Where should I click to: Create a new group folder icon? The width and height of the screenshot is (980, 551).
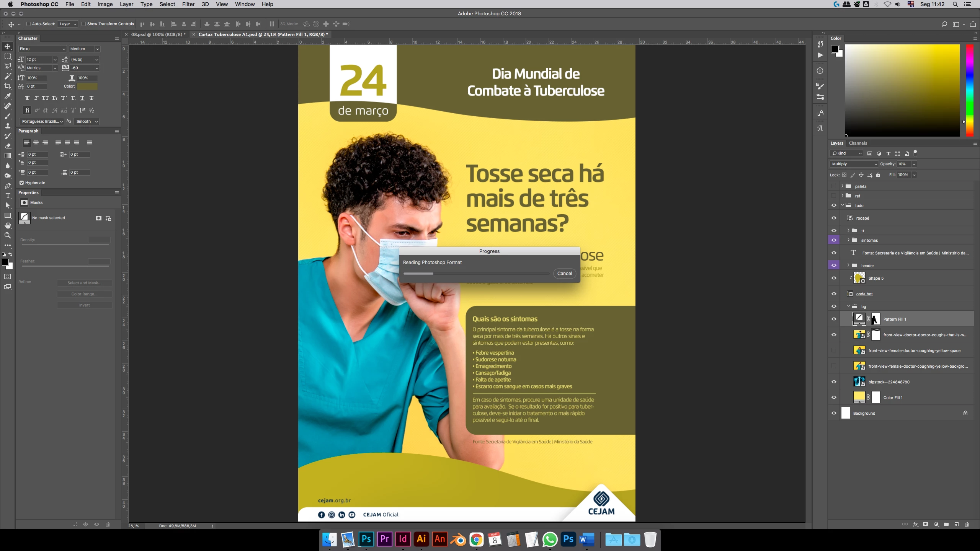tap(946, 524)
